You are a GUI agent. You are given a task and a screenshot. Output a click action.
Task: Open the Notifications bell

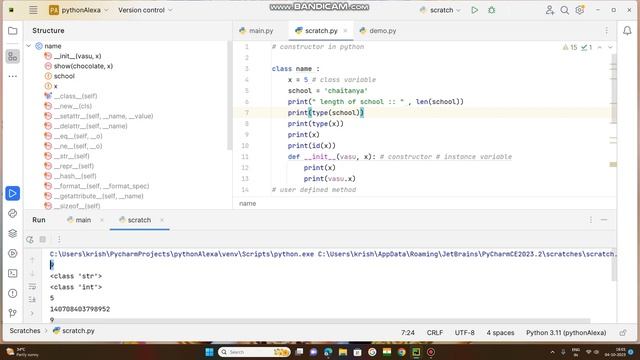[x=627, y=31]
